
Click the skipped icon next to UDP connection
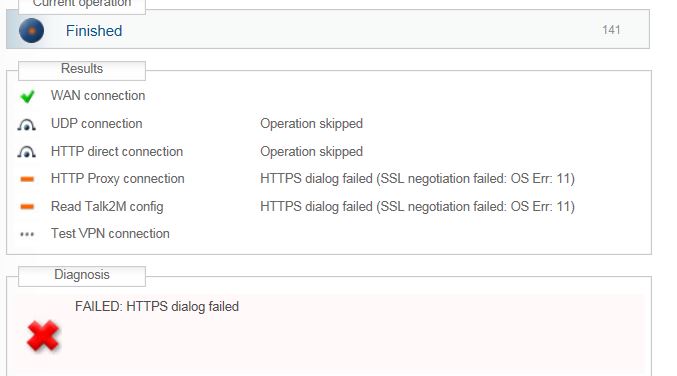coord(26,125)
